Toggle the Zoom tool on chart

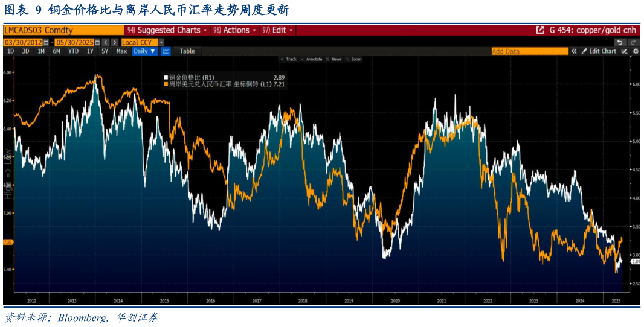(x=354, y=59)
